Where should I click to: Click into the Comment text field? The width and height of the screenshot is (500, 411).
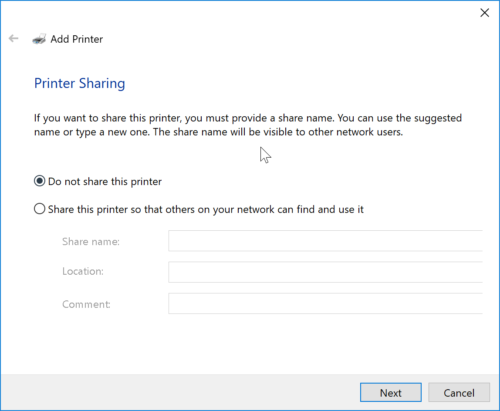325,303
